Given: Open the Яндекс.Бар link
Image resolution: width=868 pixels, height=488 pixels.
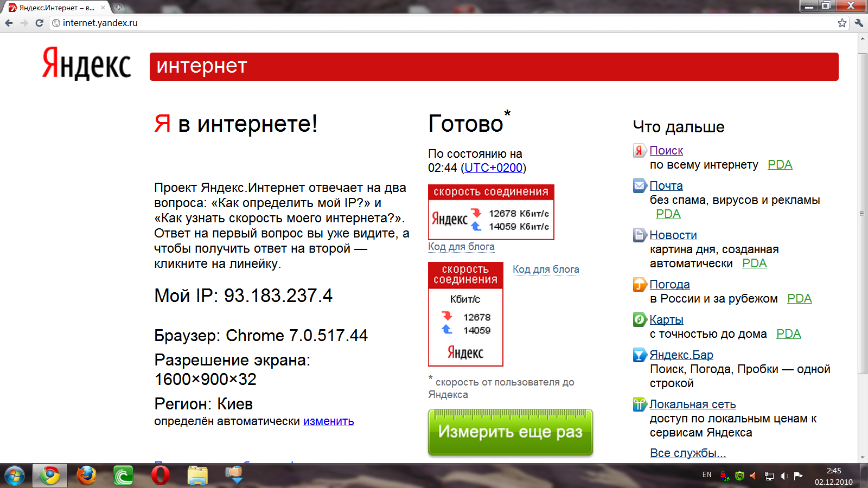Looking at the screenshot, I should 681,355.
